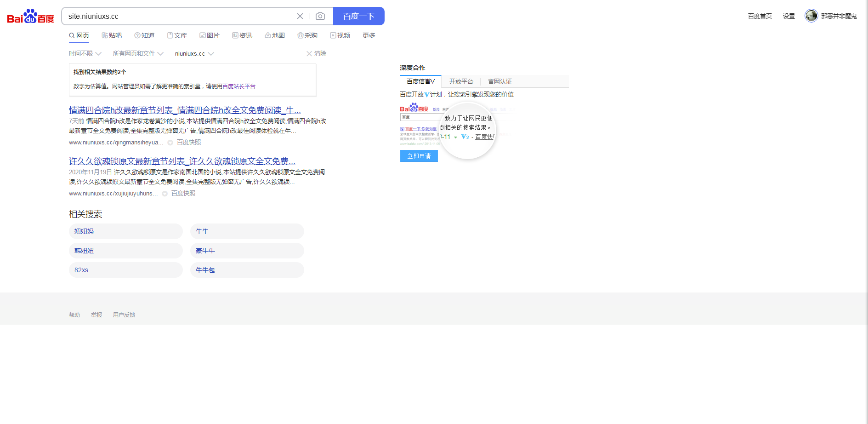Select related search 妞妞妈
The width and height of the screenshot is (868, 424).
(x=126, y=231)
